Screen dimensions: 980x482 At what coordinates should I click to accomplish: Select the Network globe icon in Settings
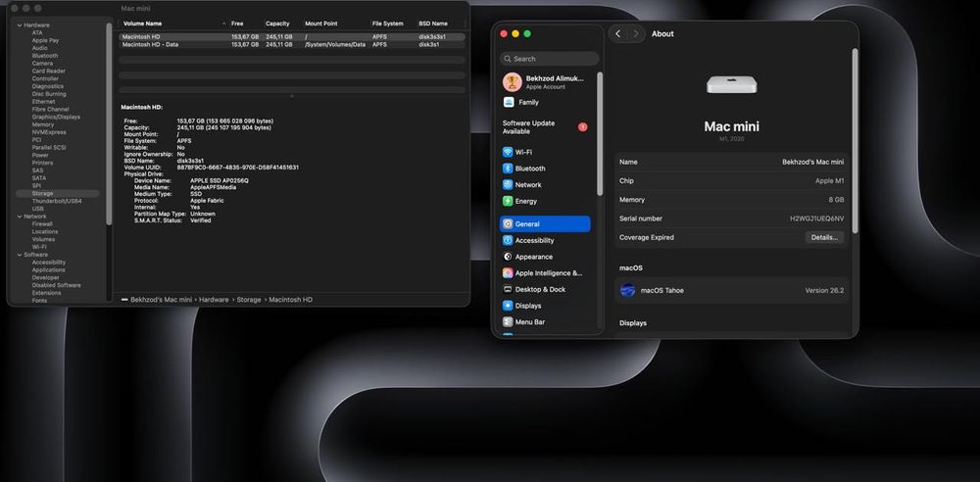[508, 184]
